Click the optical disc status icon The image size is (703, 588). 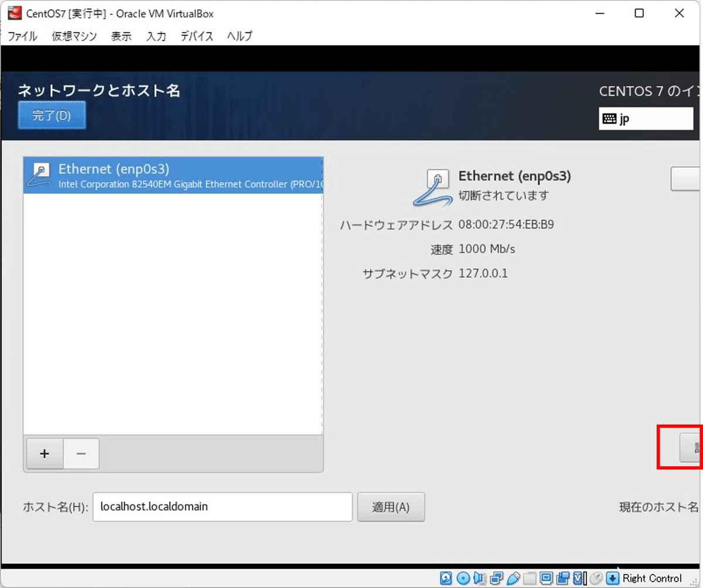click(x=463, y=579)
